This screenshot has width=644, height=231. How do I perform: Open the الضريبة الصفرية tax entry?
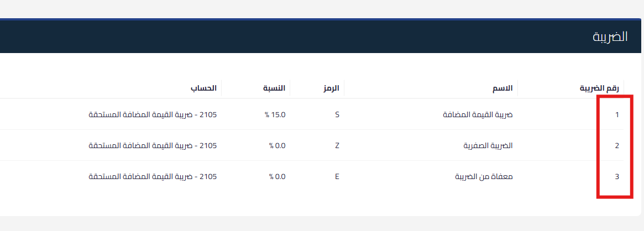click(x=488, y=146)
